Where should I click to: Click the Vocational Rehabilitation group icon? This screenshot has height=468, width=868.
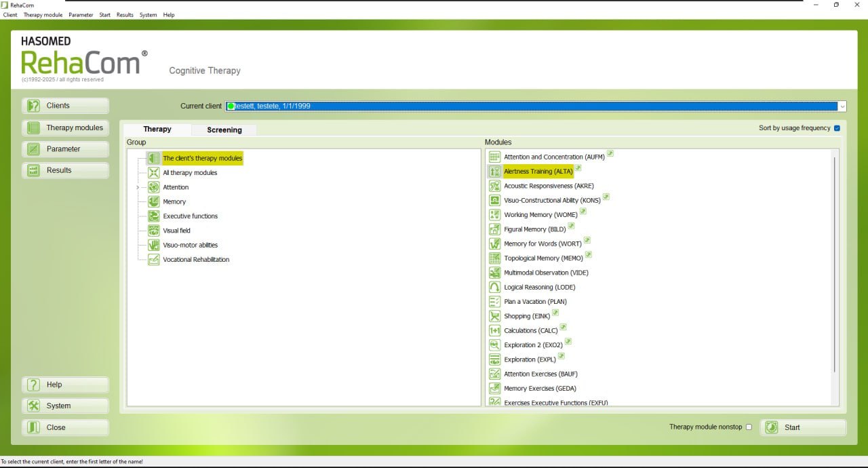(153, 259)
